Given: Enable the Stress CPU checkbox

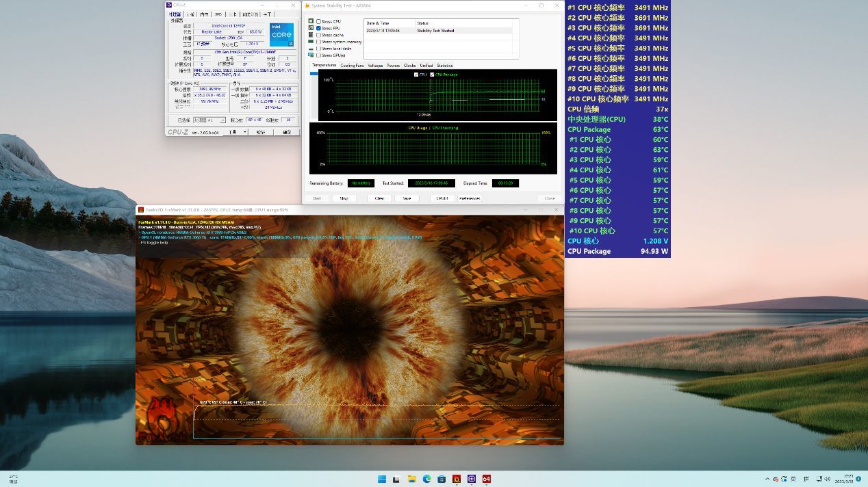Looking at the screenshot, I should (x=319, y=22).
